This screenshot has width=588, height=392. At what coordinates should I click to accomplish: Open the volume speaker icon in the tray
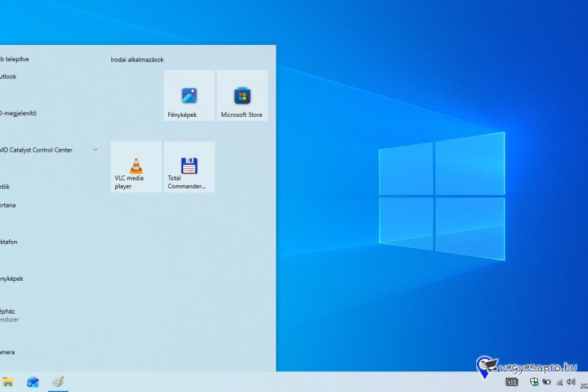571,382
